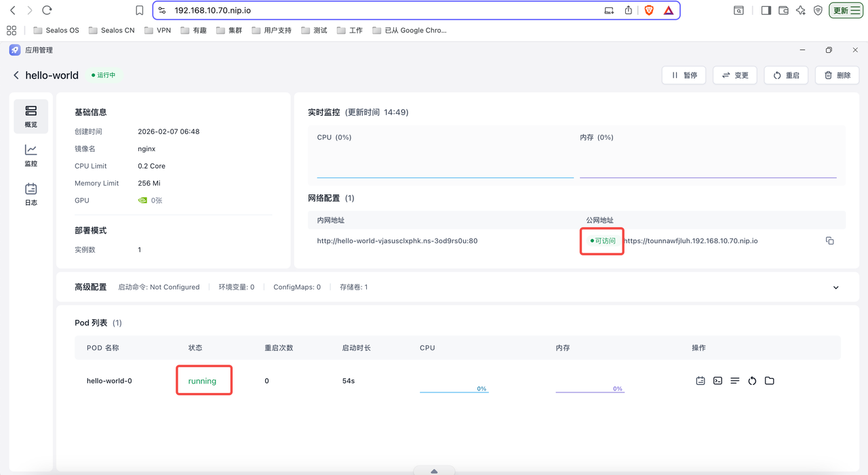Open Brave VPN shield icon
The image size is (868, 475).
click(x=818, y=10)
